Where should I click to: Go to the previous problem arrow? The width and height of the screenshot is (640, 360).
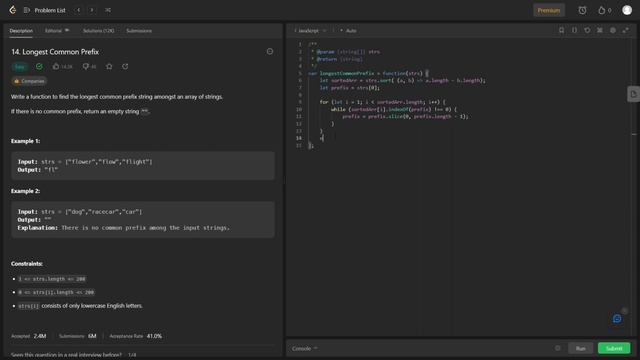(x=79, y=10)
